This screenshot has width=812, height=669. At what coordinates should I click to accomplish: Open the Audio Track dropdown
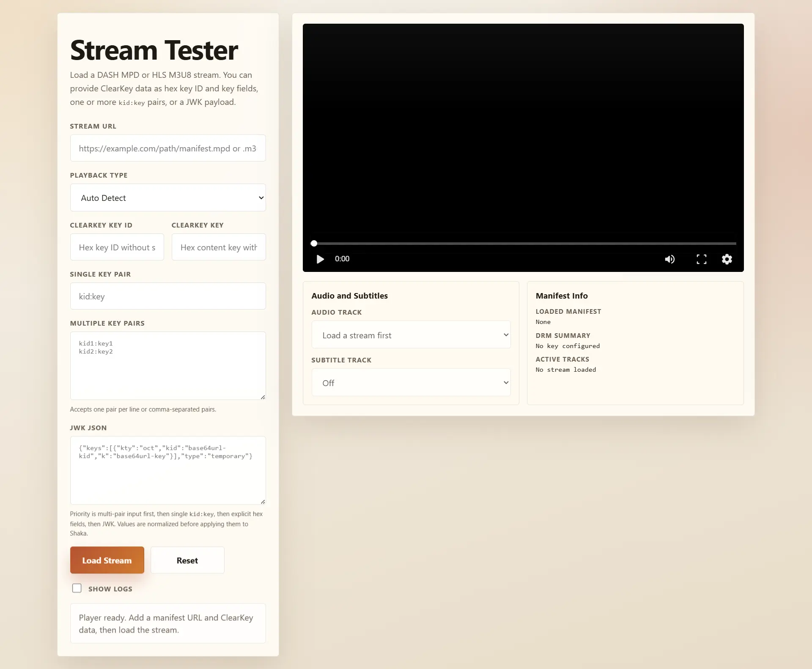pos(411,334)
